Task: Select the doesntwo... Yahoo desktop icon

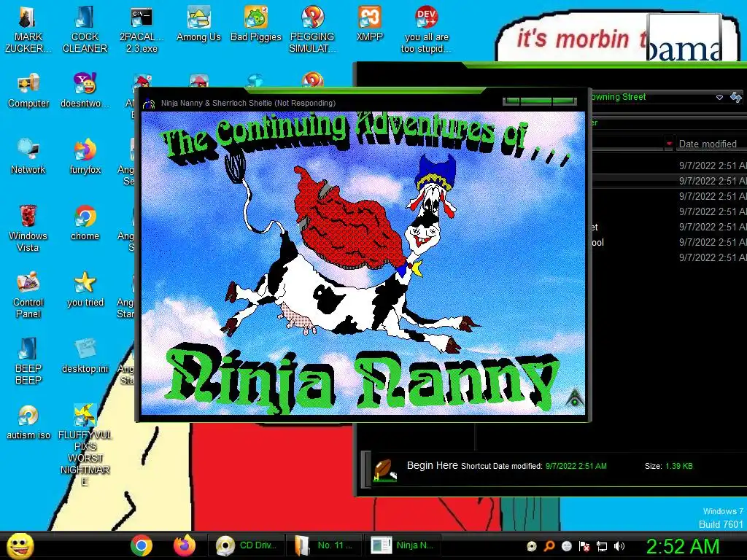Action: tap(85, 90)
